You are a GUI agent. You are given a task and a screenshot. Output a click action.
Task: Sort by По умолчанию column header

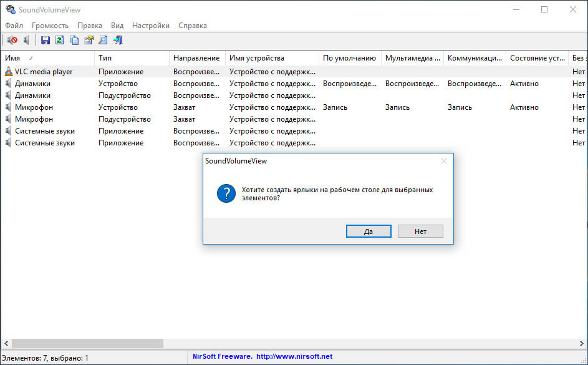click(x=350, y=58)
